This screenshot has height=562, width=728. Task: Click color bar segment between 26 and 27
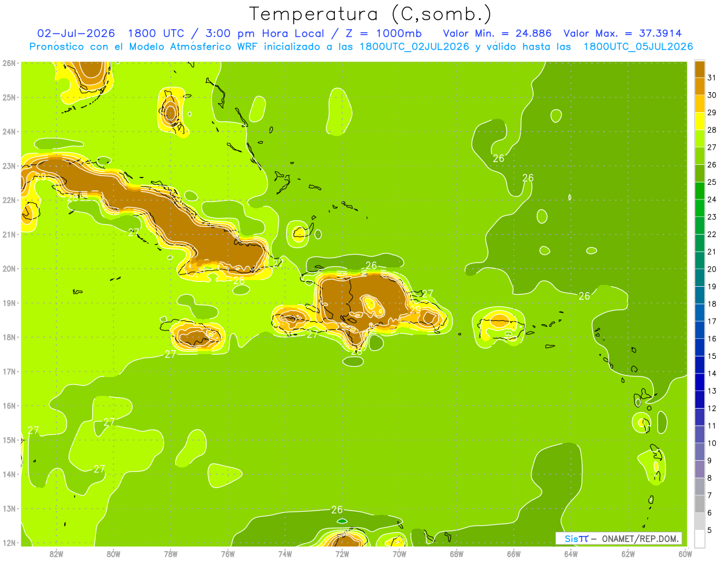point(699,156)
